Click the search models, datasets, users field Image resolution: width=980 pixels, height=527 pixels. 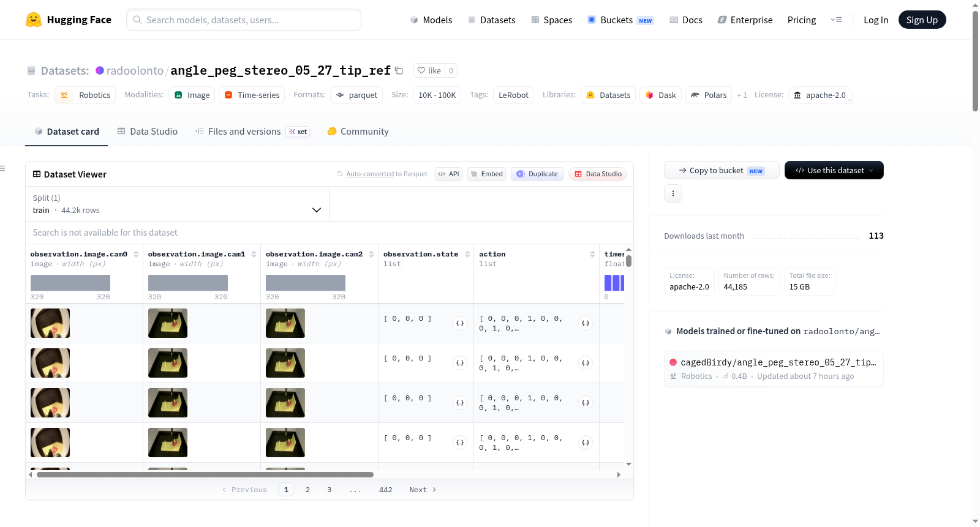244,20
